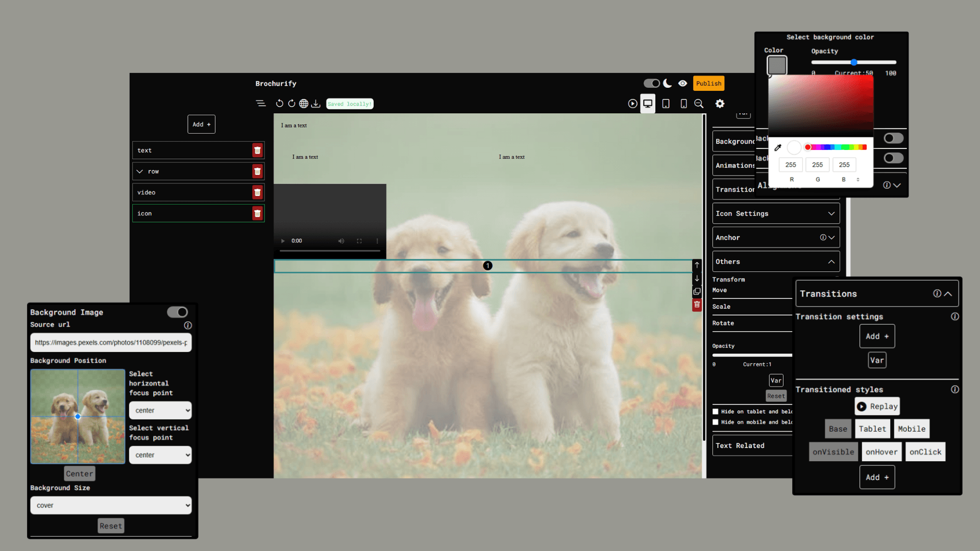
Task: Switch to the Tablet transitioned styles tab
Action: coord(872,429)
